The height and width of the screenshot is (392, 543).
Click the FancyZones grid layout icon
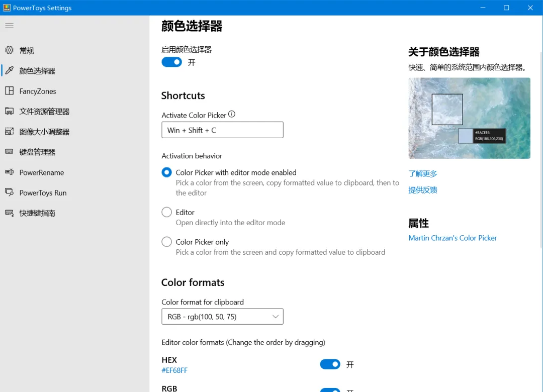(x=10, y=91)
